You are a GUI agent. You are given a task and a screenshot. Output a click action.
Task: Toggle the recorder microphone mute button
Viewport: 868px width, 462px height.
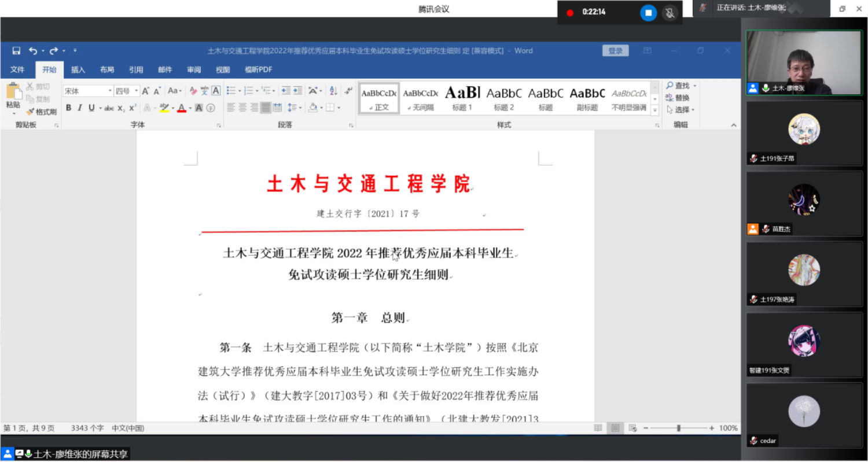(x=670, y=13)
